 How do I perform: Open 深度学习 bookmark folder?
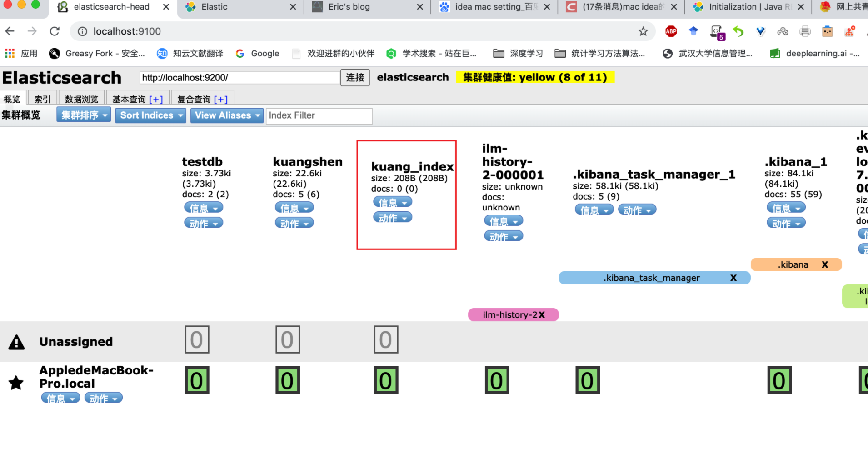[518, 53]
